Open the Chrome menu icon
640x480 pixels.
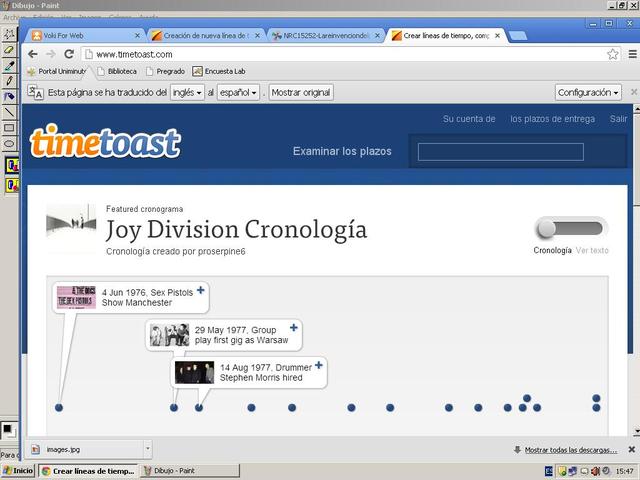pyautogui.click(x=632, y=54)
